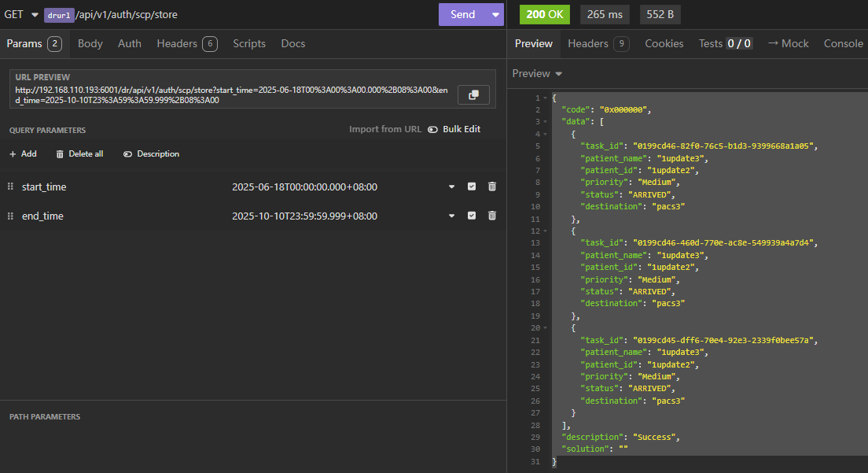Image resolution: width=868 pixels, height=473 pixels.
Task: Grab the drag handle for end_time
Action: [x=10, y=216]
